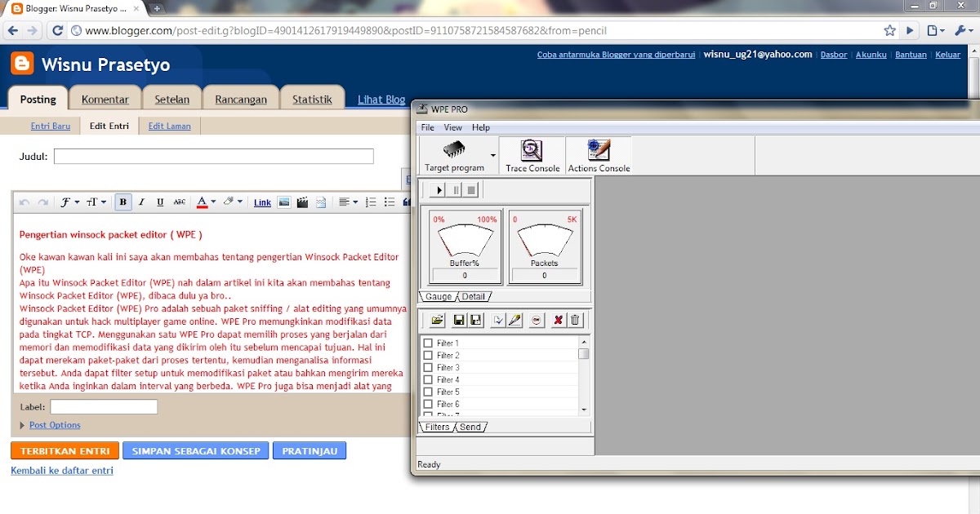Click the Label input field
The height and width of the screenshot is (514, 980).
(x=104, y=406)
